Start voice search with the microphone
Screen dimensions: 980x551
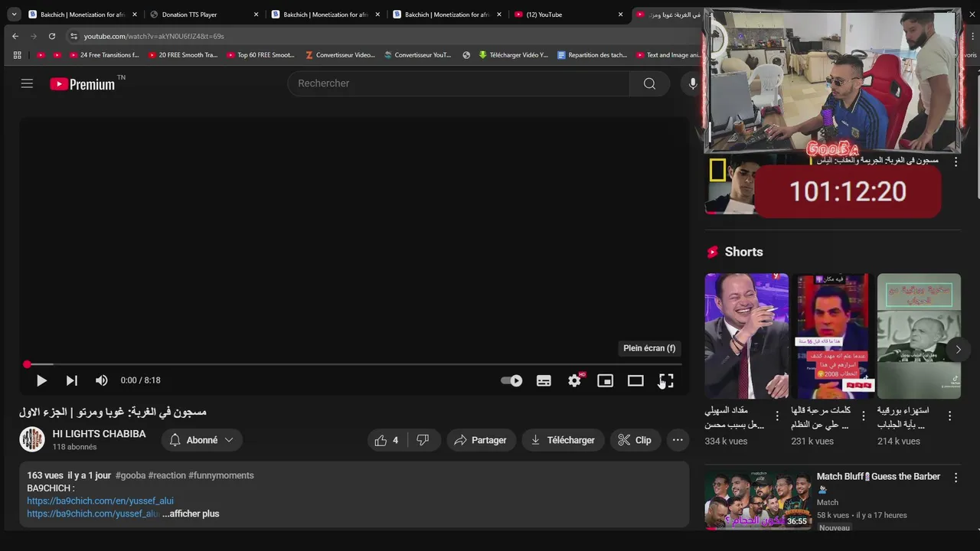click(693, 83)
